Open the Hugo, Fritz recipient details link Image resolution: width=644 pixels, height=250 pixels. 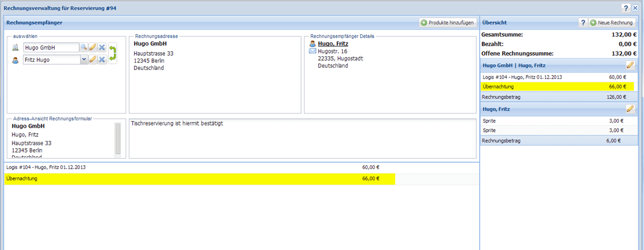pyautogui.click(x=330, y=43)
